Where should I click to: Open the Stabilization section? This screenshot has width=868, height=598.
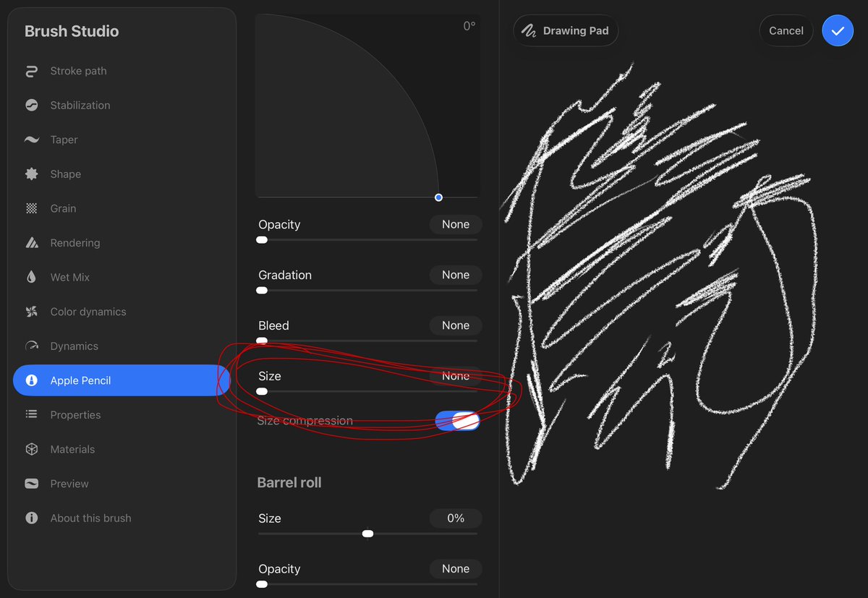(x=122, y=105)
